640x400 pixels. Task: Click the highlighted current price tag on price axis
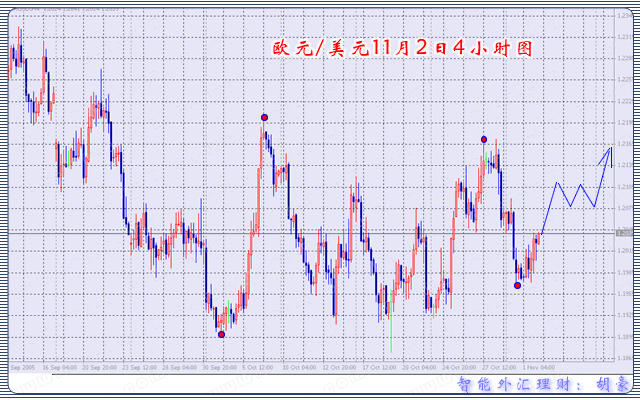click(622, 233)
